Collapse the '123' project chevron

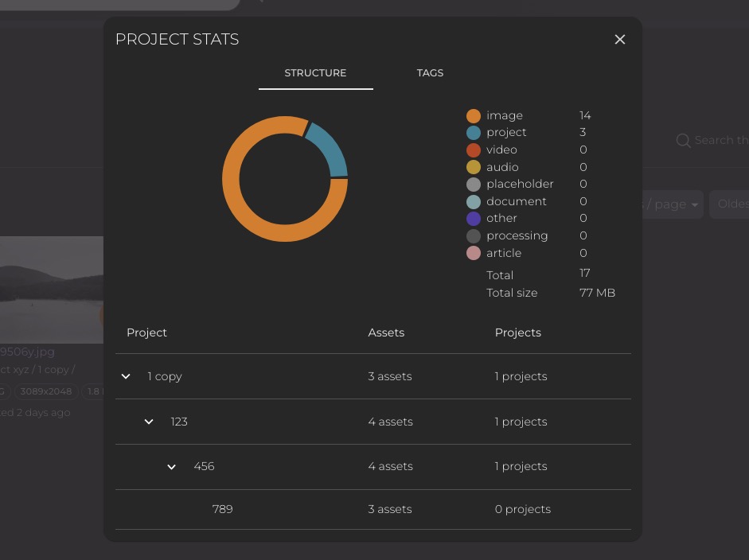pyautogui.click(x=149, y=422)
